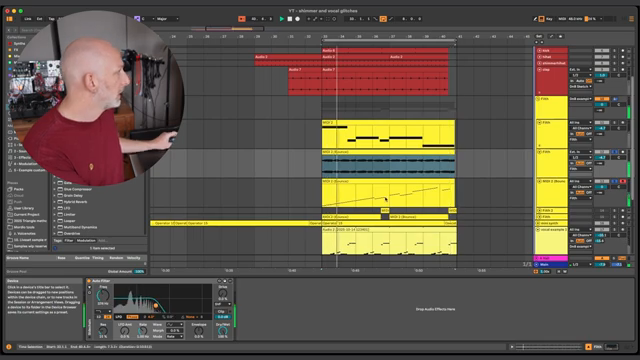This screenshot has width=640, height=360.
Task: Expand the Glue Compressor folder
Action: (x=55, y=189)
